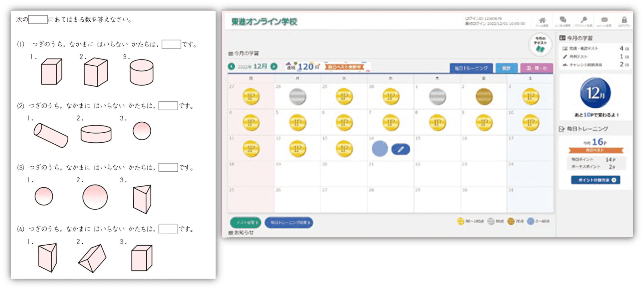Click the key icon for password change

[x=584, y=21]
